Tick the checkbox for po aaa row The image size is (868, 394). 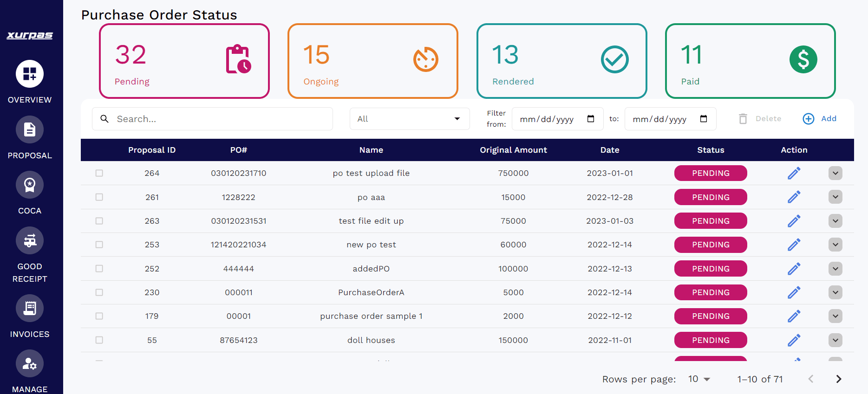coord(99,197)
